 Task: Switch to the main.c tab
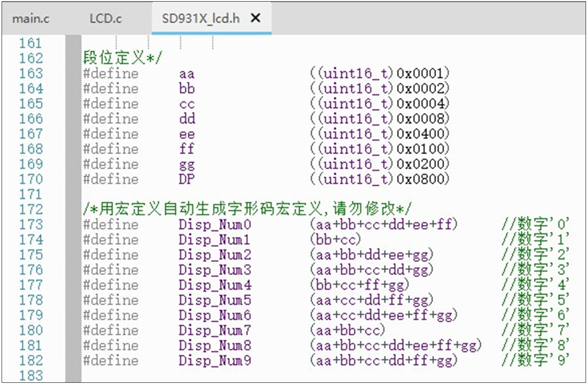[31, 18]
